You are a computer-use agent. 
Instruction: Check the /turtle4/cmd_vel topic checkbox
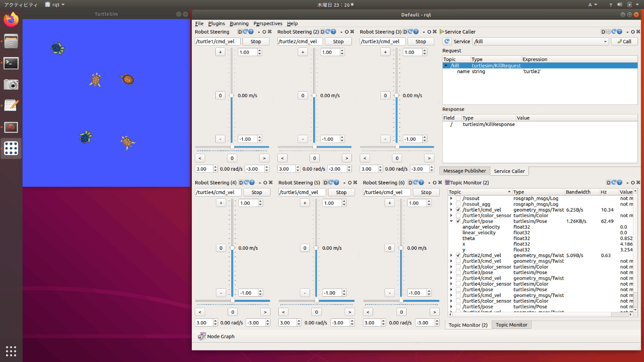(458, 278)
